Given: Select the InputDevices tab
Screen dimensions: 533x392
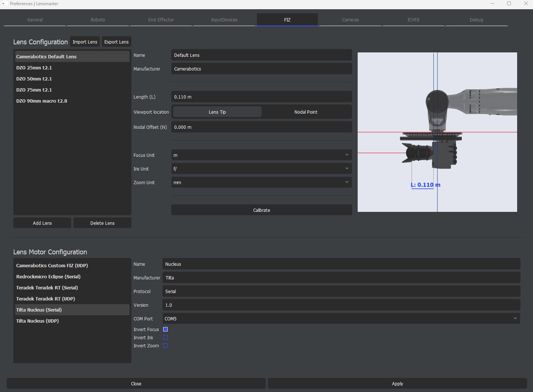Looking at the screenshot, I should point(224,20).
